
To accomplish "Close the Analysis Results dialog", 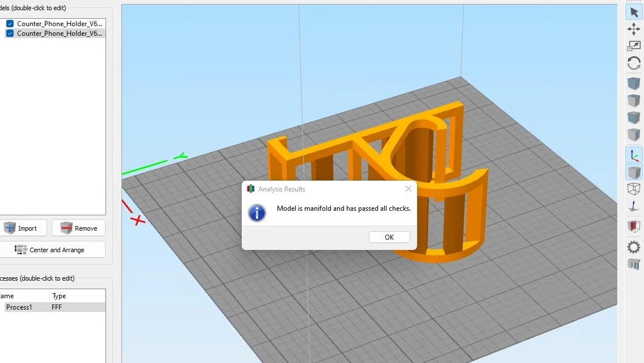I will [409, 189].
